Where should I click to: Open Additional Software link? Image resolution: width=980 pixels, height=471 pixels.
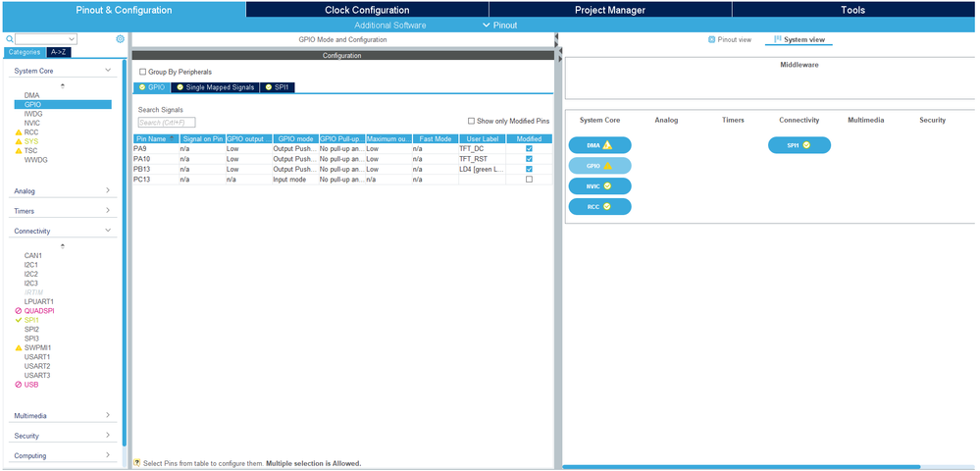pos(390,25)
